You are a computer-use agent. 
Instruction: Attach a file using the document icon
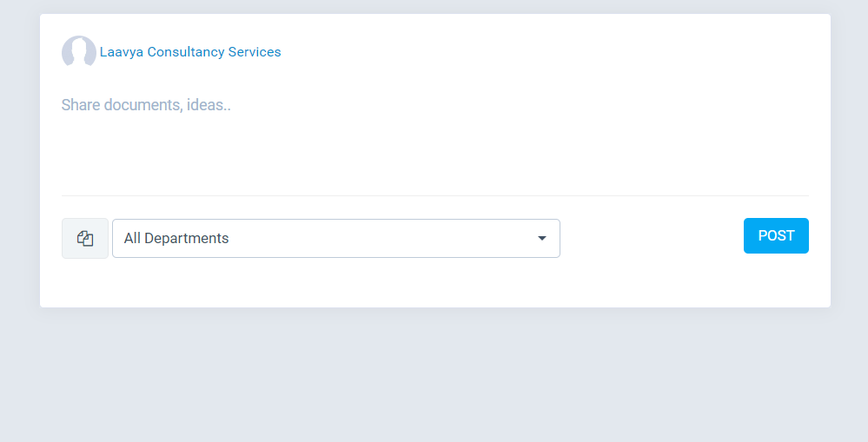(x=85, y=239)
